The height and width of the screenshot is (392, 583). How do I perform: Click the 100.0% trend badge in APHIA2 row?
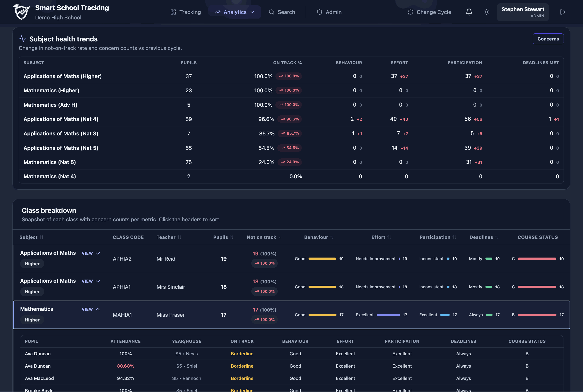click(264, 263)
